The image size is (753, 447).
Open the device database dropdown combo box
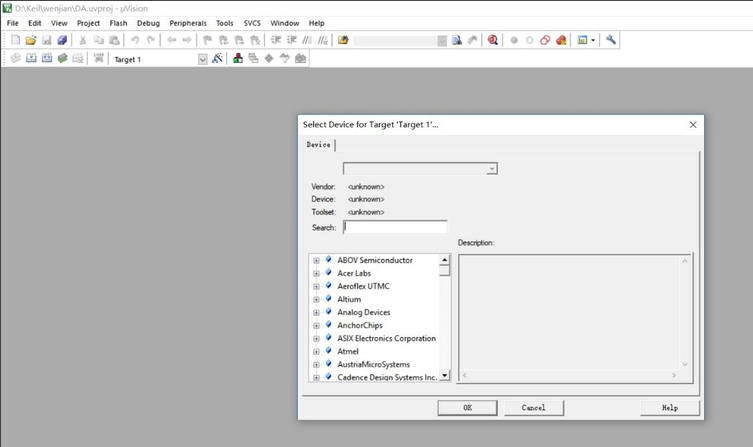[420, 169]
